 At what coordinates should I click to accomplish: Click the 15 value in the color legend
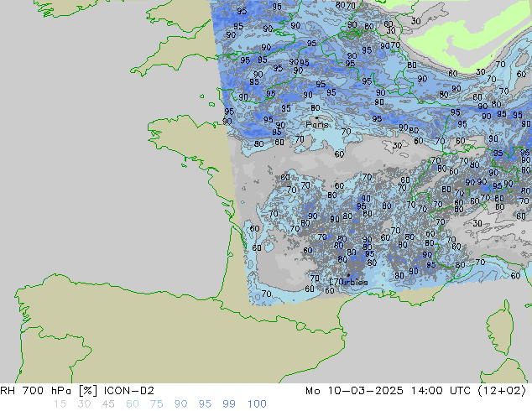coord(59,404)
